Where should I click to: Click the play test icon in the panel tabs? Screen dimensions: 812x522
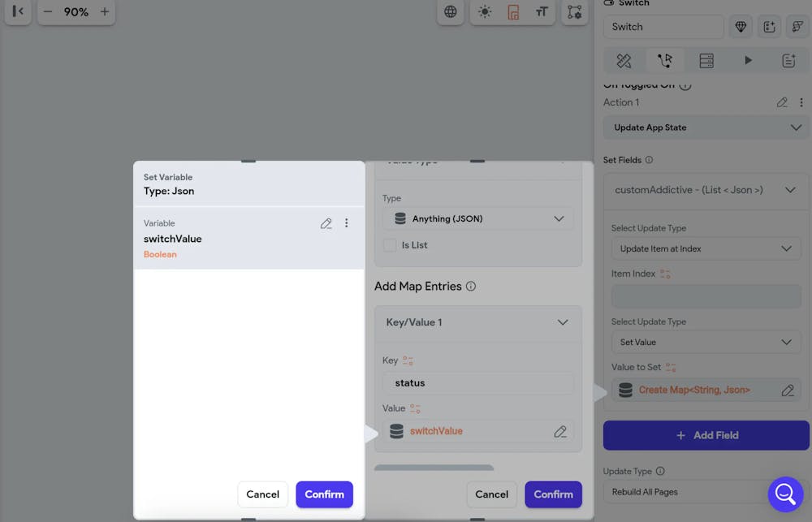coord(748,60)
